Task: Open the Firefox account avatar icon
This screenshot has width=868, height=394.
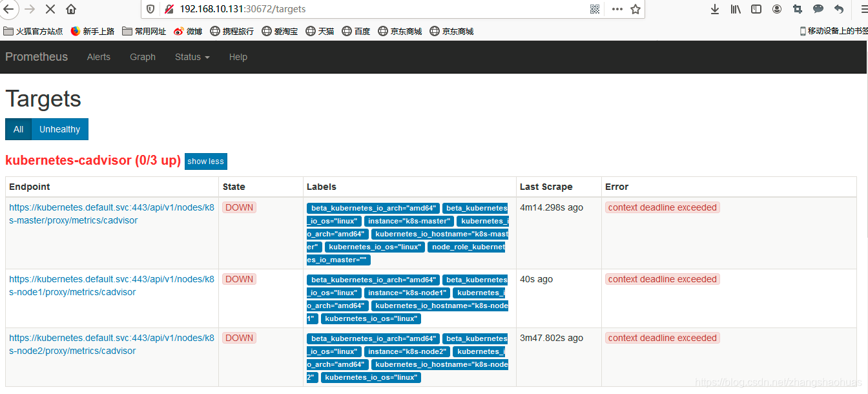Action: 777,9
